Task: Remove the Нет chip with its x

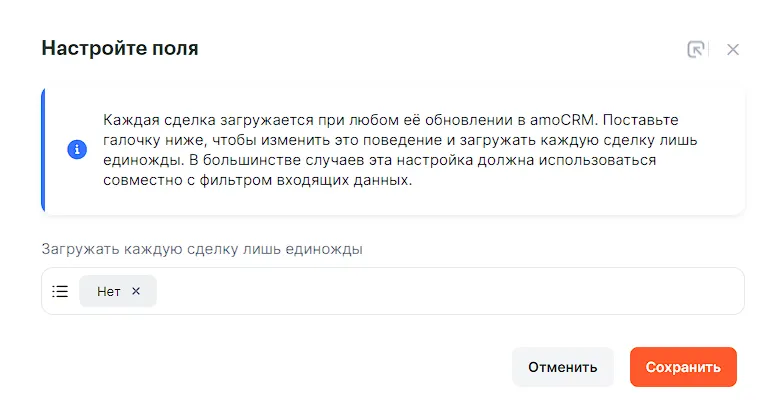Action: (x=137, y=291)
